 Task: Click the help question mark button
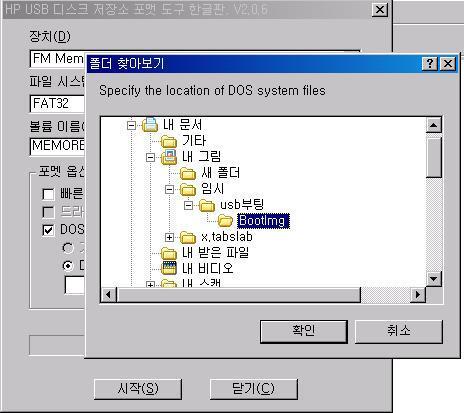(430, 63)
